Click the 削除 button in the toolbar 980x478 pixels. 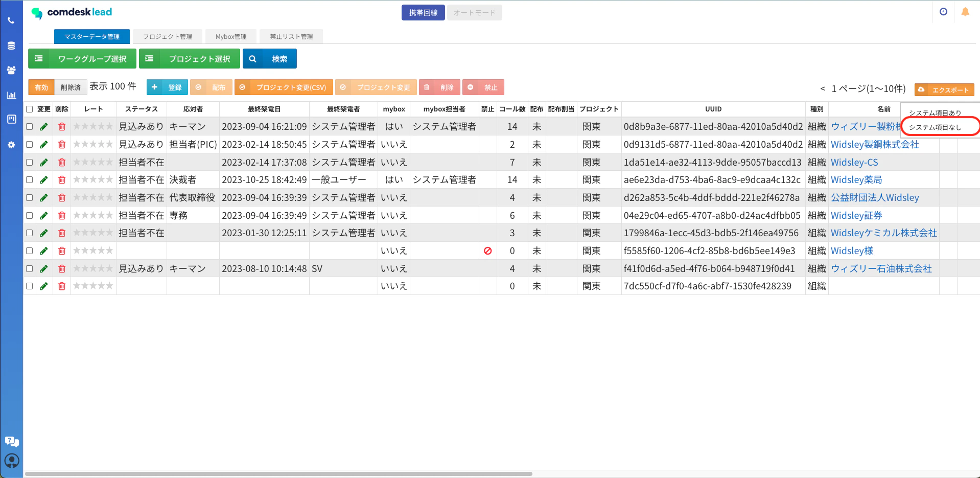(x=440, y=87)
